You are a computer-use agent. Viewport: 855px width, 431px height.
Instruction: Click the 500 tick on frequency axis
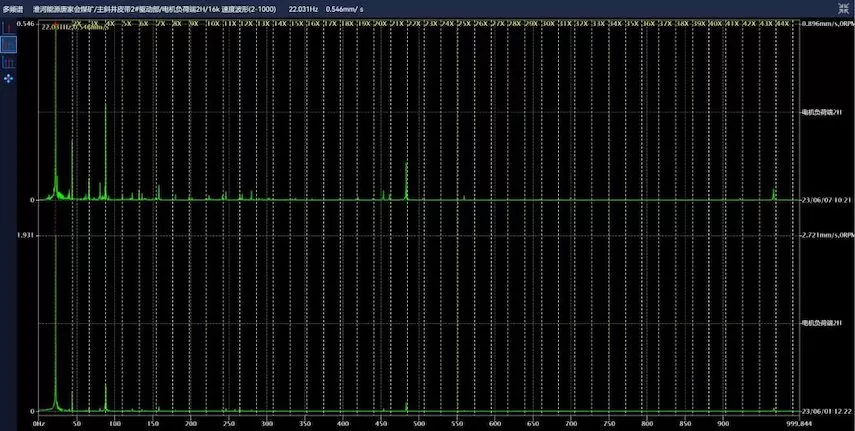click(419, 423)
